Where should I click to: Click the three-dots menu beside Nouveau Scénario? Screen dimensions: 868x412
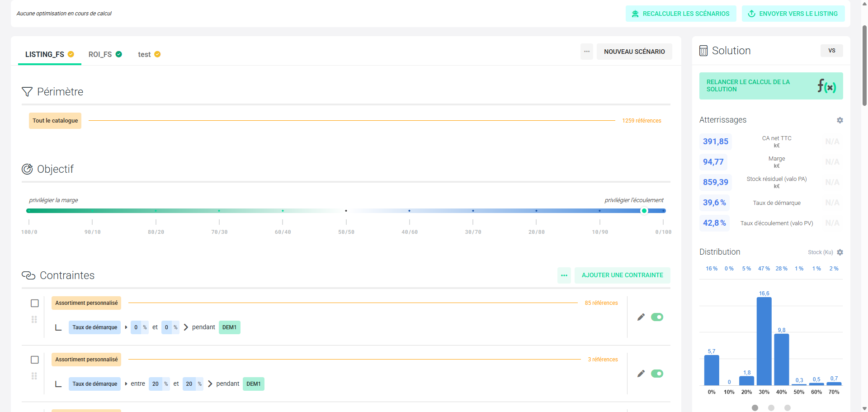586,52
